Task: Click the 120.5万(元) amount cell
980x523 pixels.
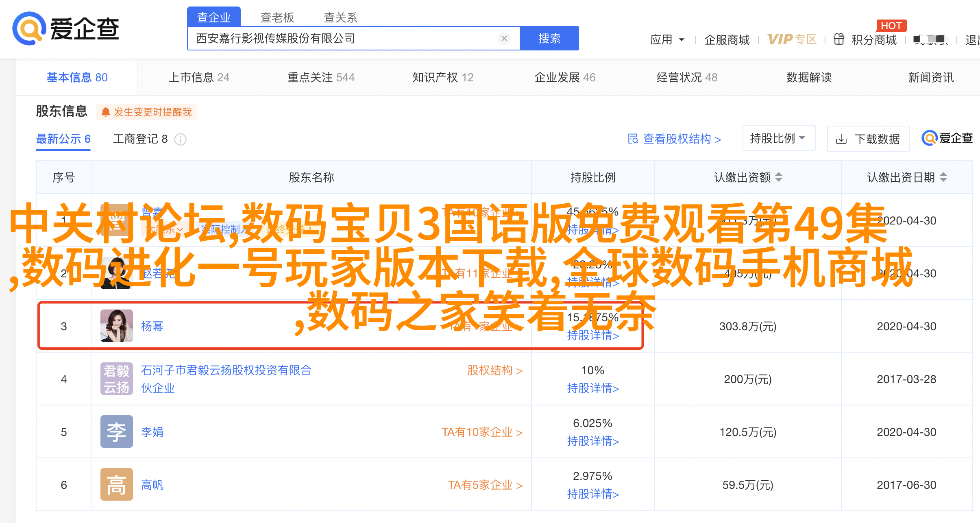Action: 748,432
